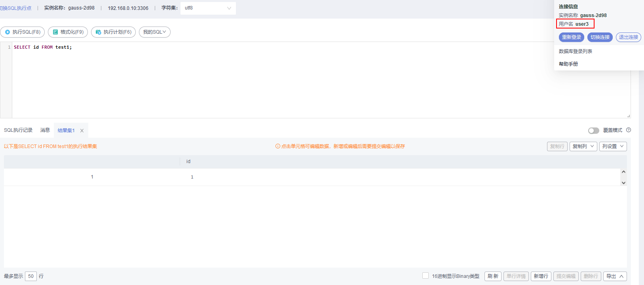Open the 导出 export dropdown

pos(615,276)
